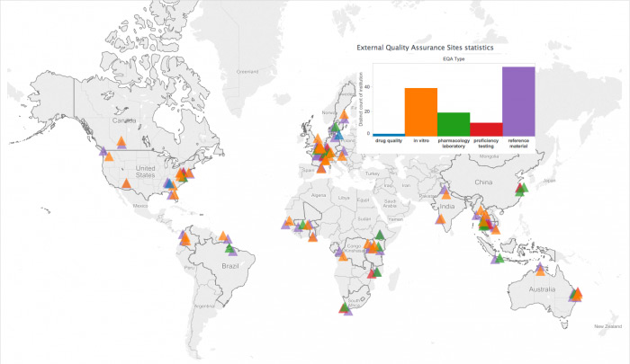Select the orange triangle marker in central Canada
630x364 pixels.
coord(121,142)
